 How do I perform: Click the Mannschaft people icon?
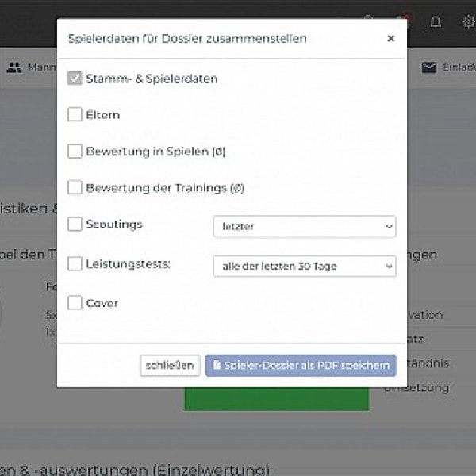(14, 67)
